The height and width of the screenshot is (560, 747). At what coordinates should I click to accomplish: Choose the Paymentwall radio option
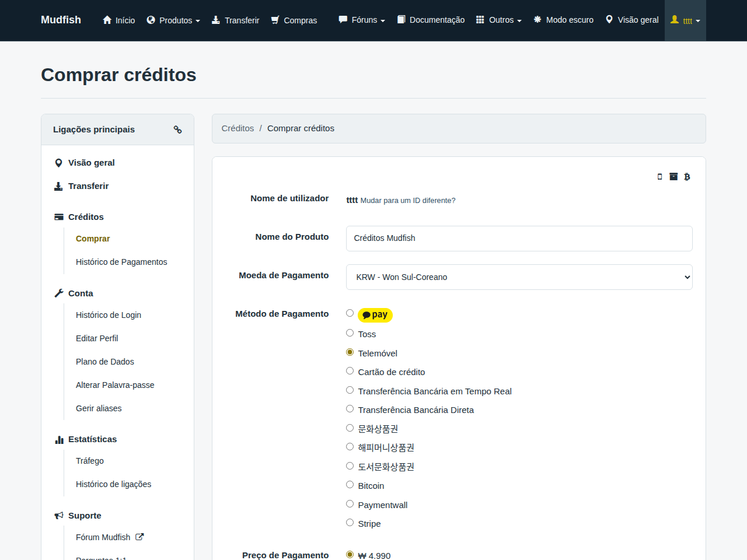[x=350, y=504]
